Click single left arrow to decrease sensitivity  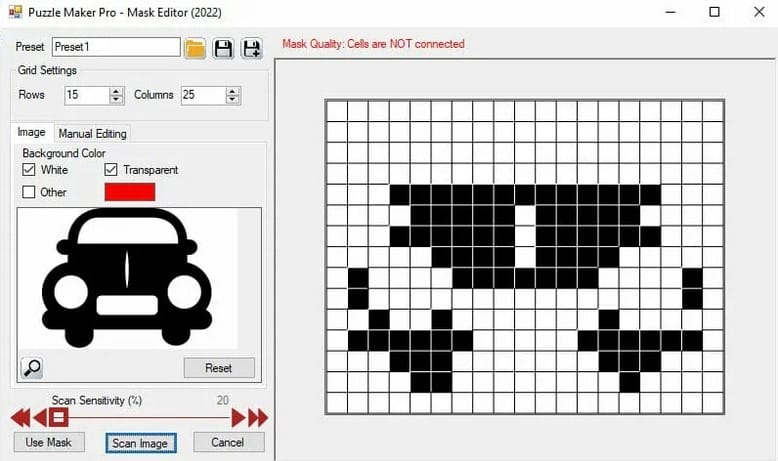coord(41,417)
